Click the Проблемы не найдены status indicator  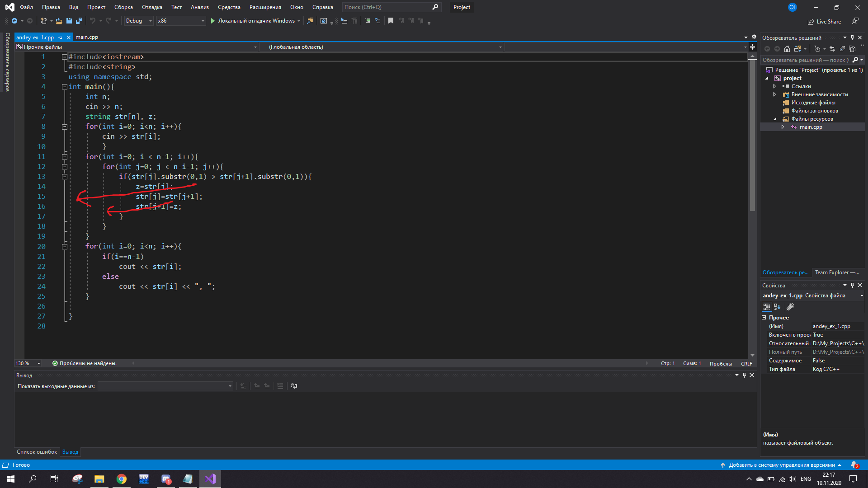click(x=85, y=363)
